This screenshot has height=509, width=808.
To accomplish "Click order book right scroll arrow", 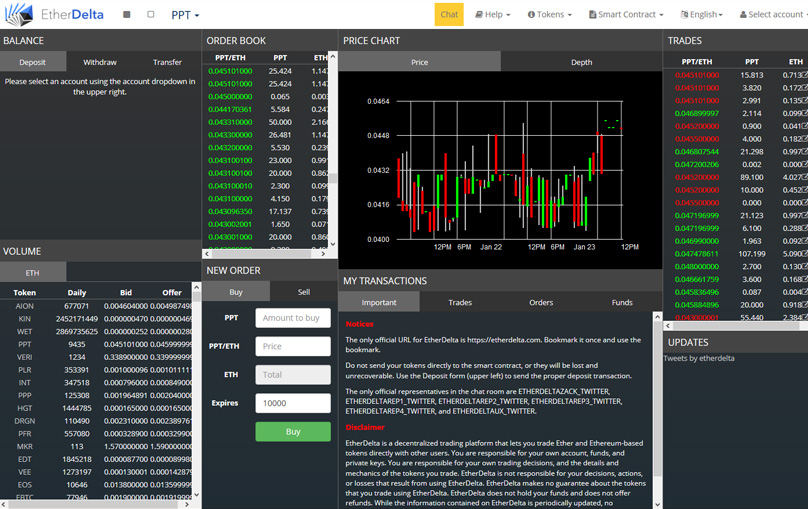I will pyautogui.click(x=323, y=253).
